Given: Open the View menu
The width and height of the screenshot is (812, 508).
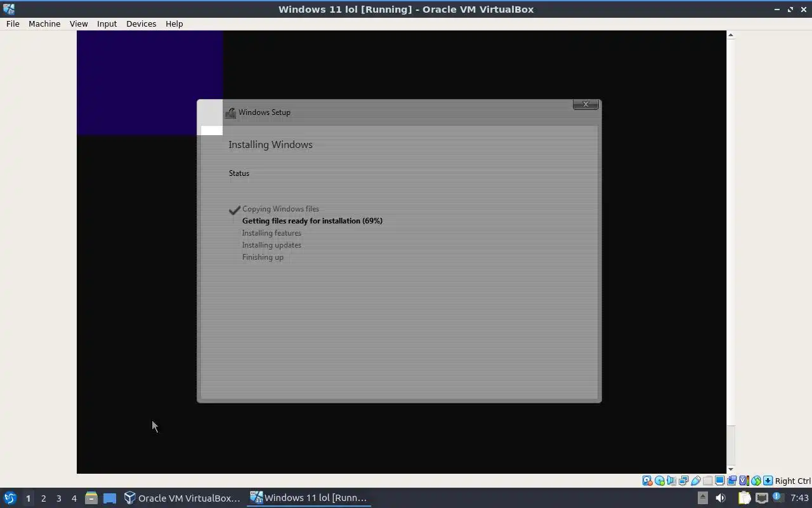Looking at the screenshot, I should coord(79,23).
